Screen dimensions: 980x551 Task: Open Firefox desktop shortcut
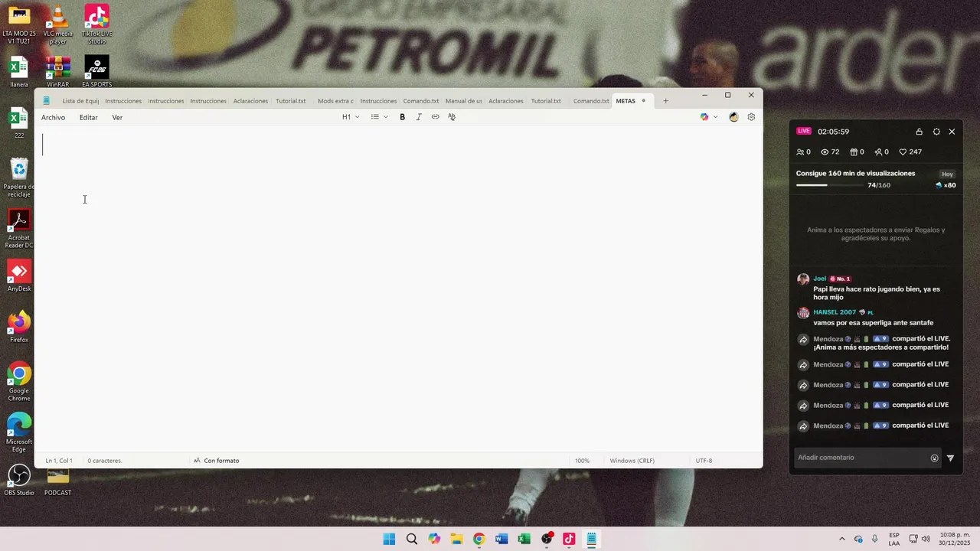[x=19, y=327]
